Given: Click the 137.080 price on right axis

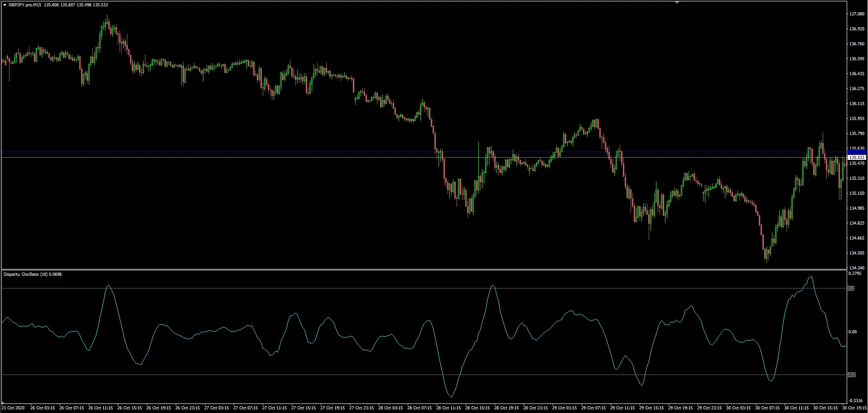Looking at the screenshot, I should 857,14.
